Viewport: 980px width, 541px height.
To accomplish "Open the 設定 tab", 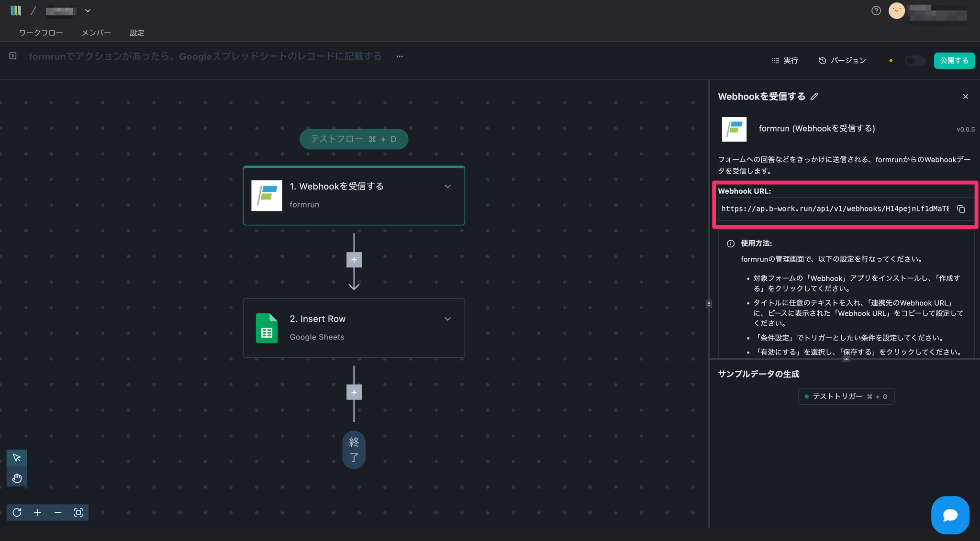I will tap(137, 33).
